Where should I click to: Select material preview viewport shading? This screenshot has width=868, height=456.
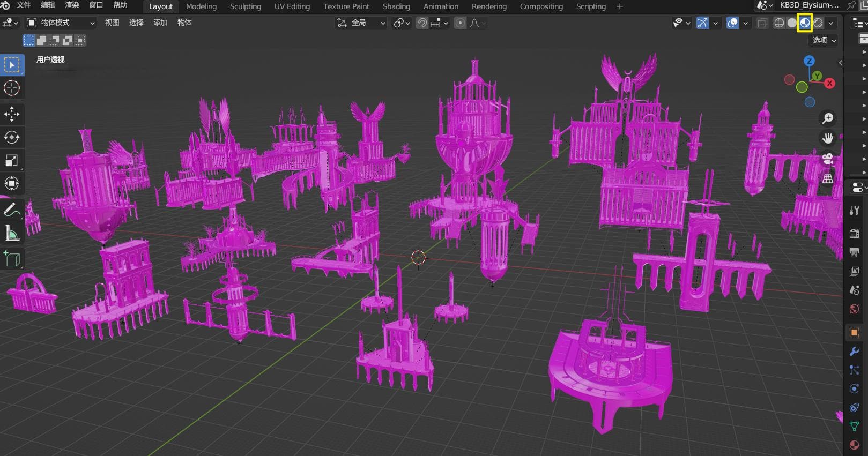pyautogui.click(x=805, y=23)
